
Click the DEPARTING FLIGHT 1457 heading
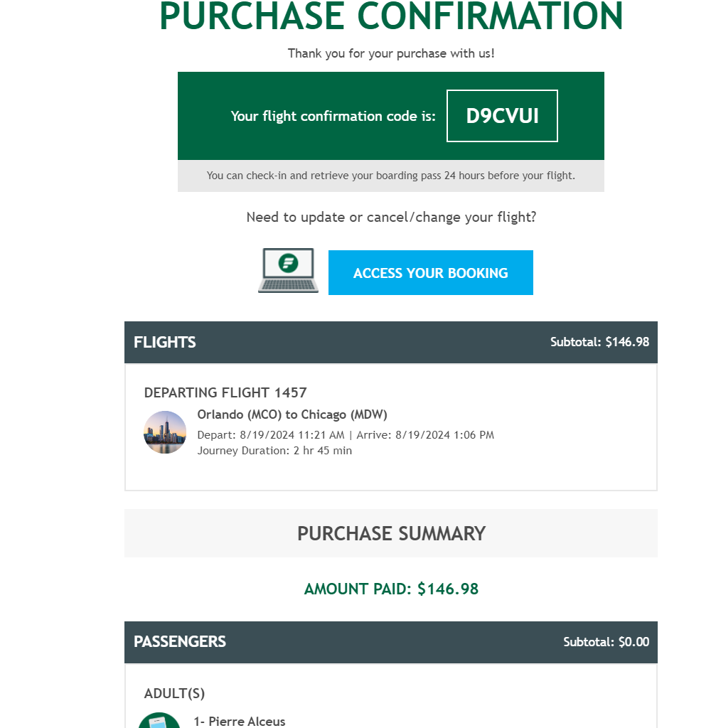pos(225,392)
